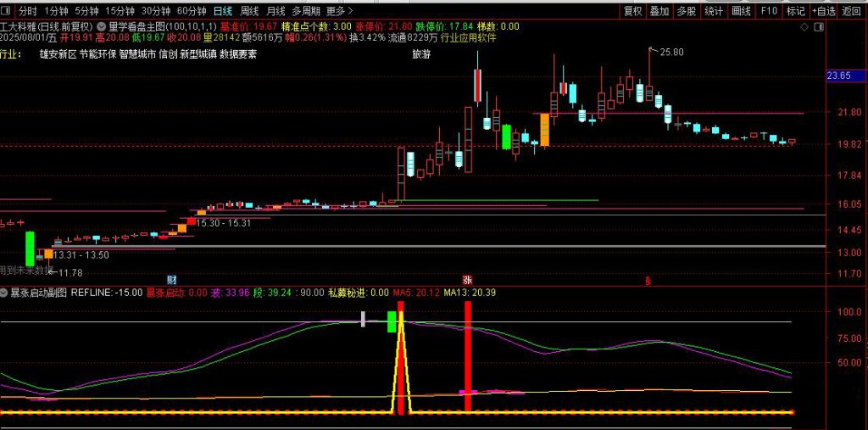Add stock via +自选 button
The height and width of the screenshot is (430, 868).
(822, 11)
